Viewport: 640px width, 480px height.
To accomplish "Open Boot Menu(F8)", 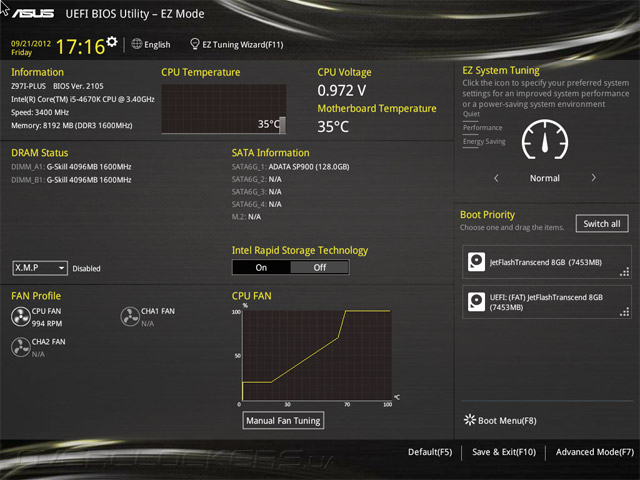I will 500,420.
